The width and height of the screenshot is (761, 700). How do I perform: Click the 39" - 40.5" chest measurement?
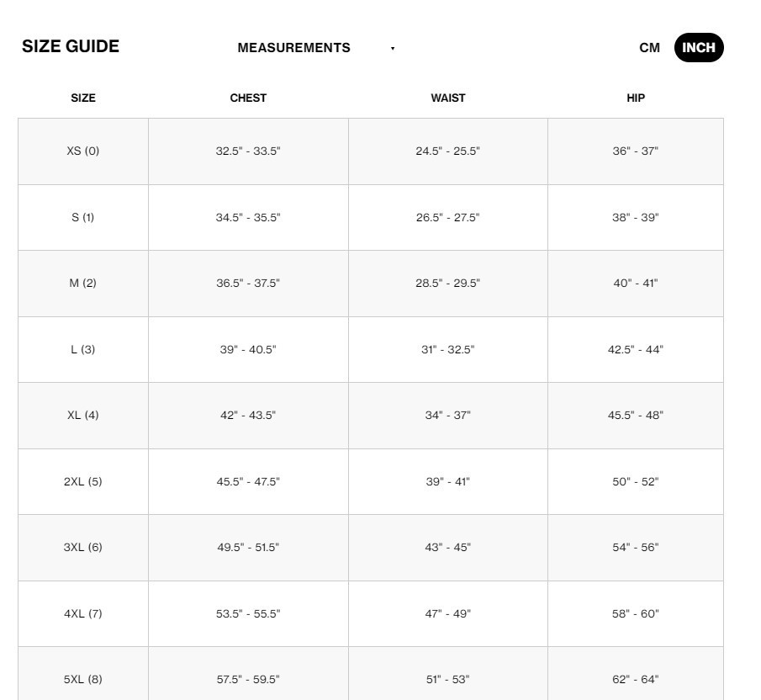tap(248, 349)
